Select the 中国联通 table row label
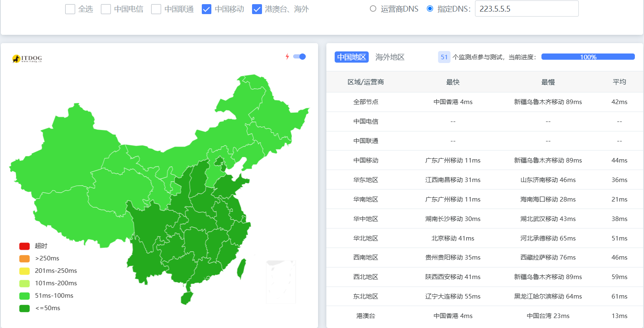Viewport: 644px width, 328px height. coord(366,141)
